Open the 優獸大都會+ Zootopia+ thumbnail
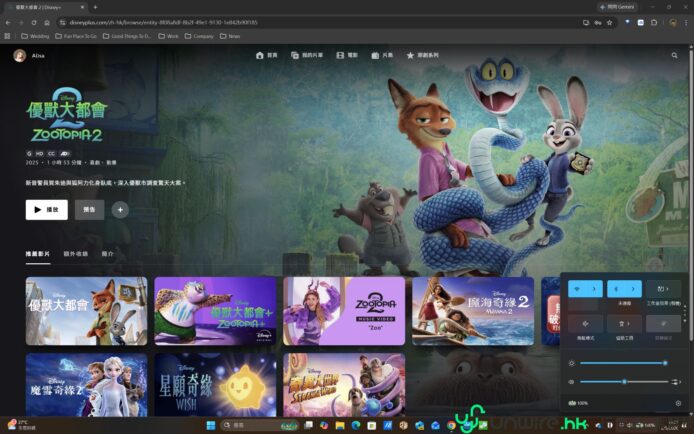The image size is (694, 434). (215, 311)
